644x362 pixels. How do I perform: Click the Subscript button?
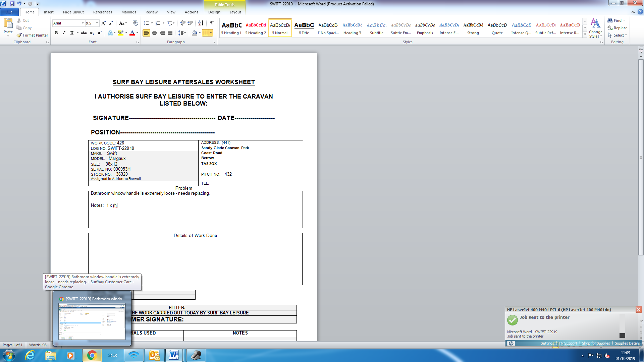click(x=92, y=33)
